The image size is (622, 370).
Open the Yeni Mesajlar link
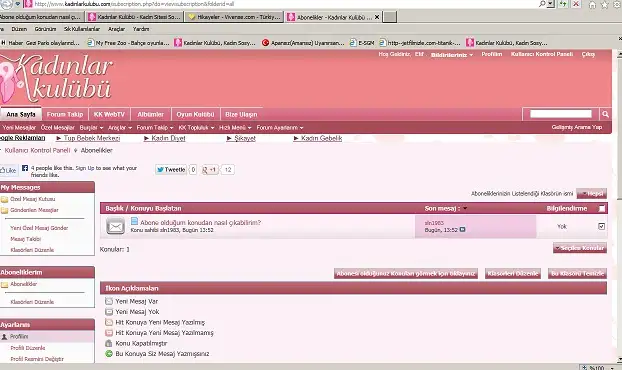(19, 128)
